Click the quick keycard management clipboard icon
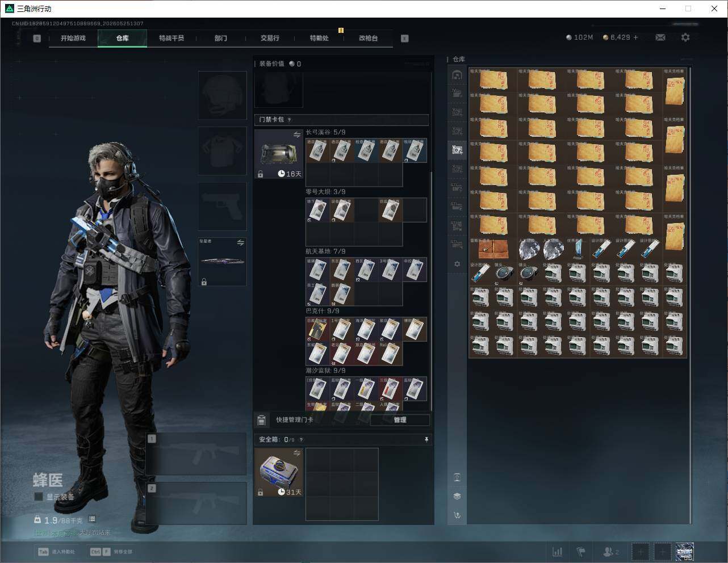Image resolution: width=728 pixels, height=563 pixels. pyautogui.click(x=261, y=420)
